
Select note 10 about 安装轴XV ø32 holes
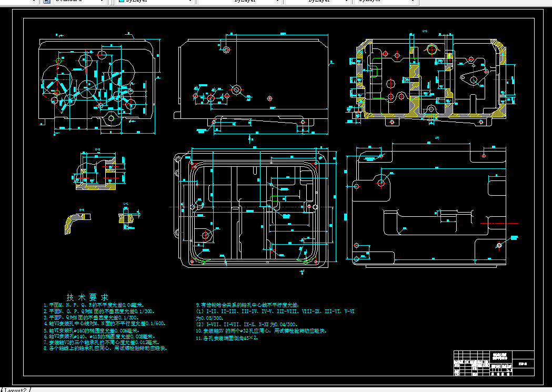coord(261,331)
